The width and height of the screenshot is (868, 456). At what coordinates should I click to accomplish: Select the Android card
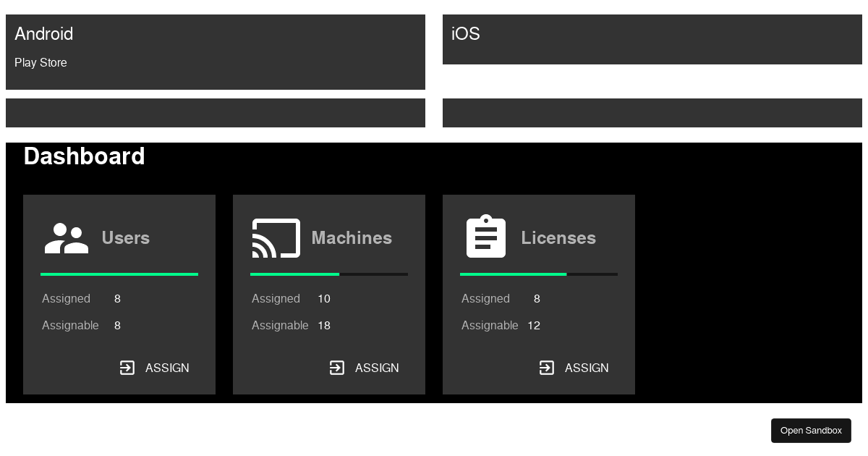pyautogui.click(x=216, y=51)
